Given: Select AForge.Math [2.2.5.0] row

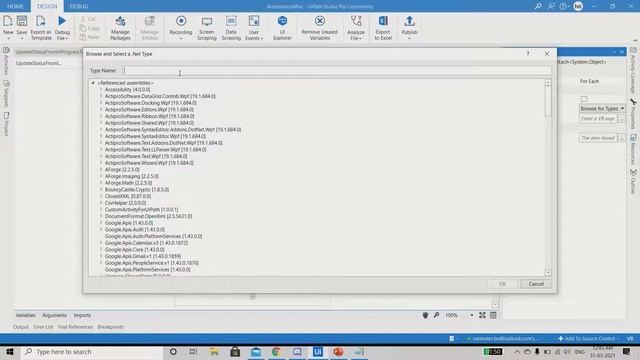Looking at the screenshot, I should (x=128, y=183).
